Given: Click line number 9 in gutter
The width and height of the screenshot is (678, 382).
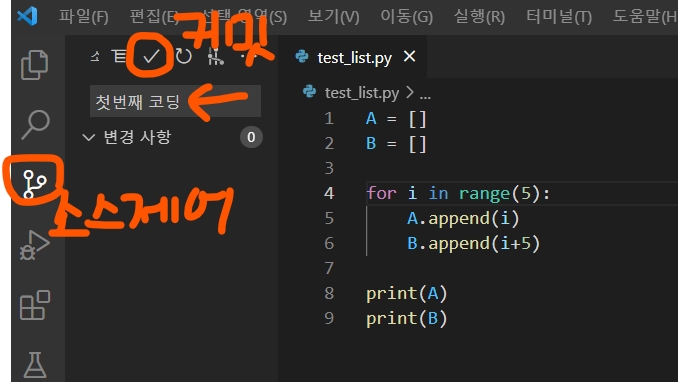Looking at the screenshot, I should (x=329, y=318).
